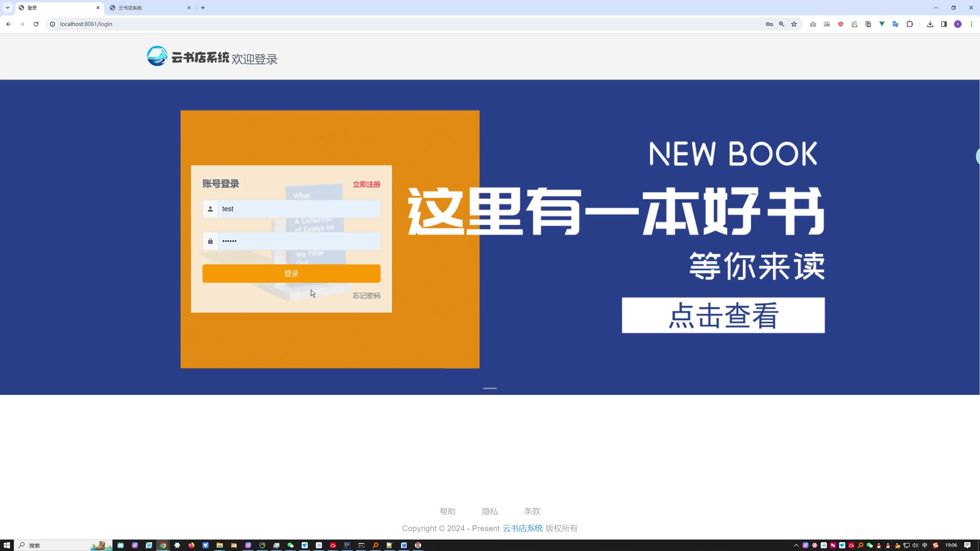This screenshot has width=980, height=551.
Task: Click the 云书店系统 logo in the header
Action: 188,56
